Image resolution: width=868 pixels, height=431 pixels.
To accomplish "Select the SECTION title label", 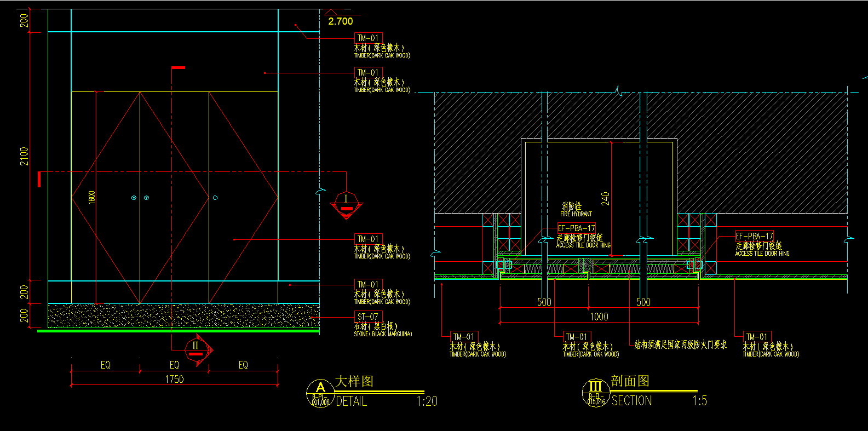I will (x=631, y=401).
